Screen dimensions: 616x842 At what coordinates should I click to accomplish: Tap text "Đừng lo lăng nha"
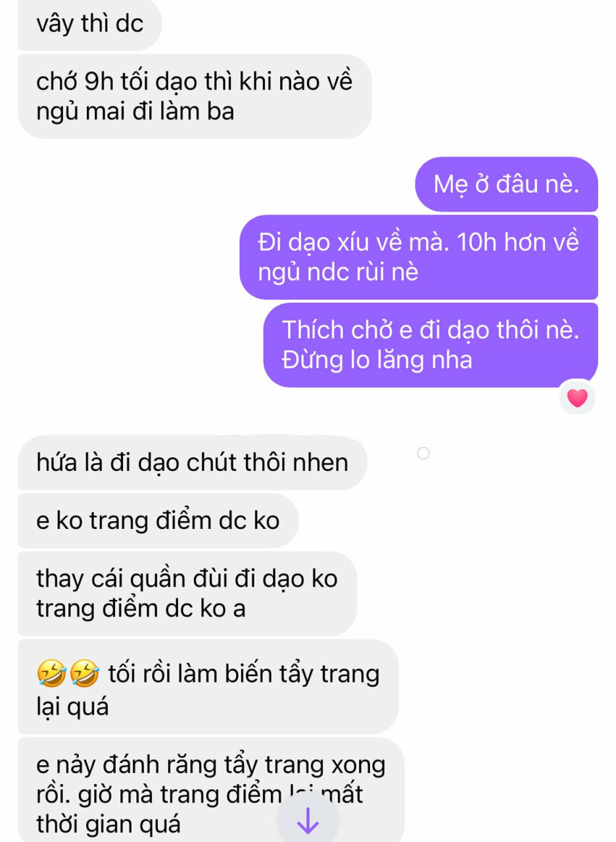(x=377, y=360)
